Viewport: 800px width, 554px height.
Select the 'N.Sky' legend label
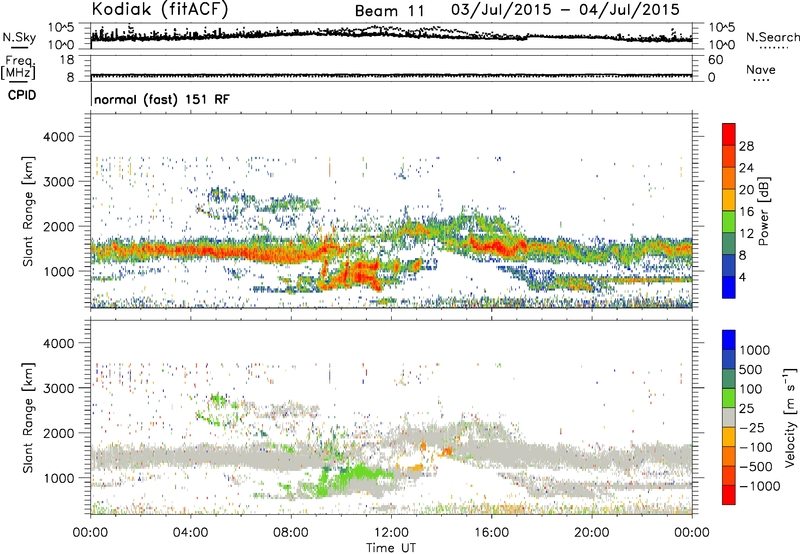coord(19,37)
